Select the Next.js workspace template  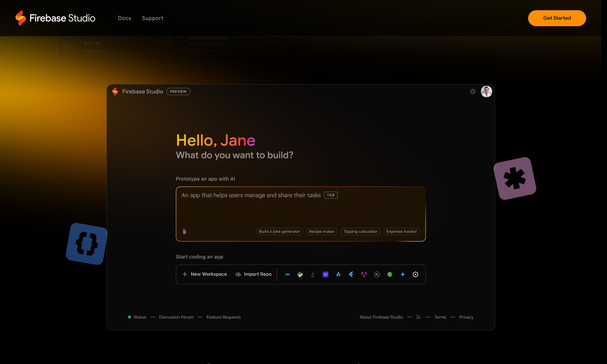376,274
